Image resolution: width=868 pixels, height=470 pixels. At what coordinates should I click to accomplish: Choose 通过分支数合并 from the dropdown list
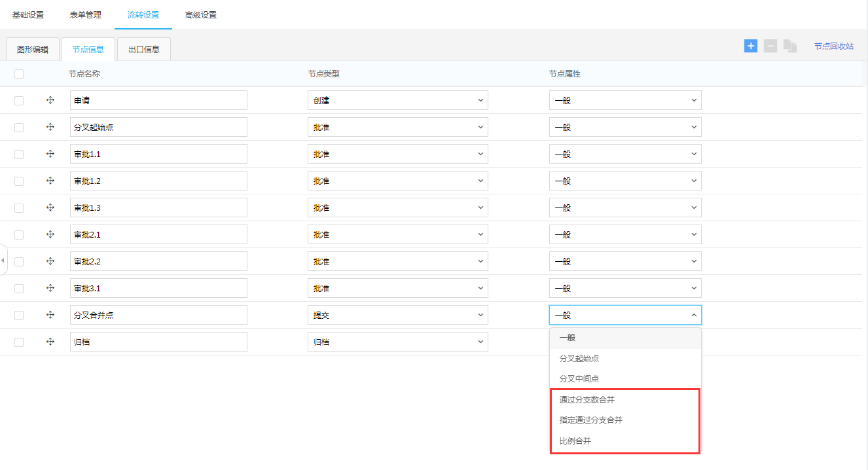tap(587, 399)
